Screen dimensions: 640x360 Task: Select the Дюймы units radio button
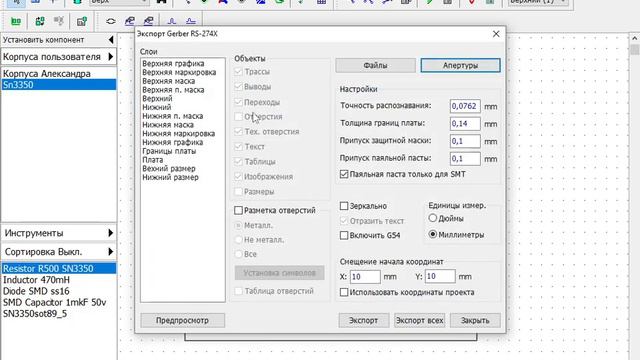(x=433, y=218)
